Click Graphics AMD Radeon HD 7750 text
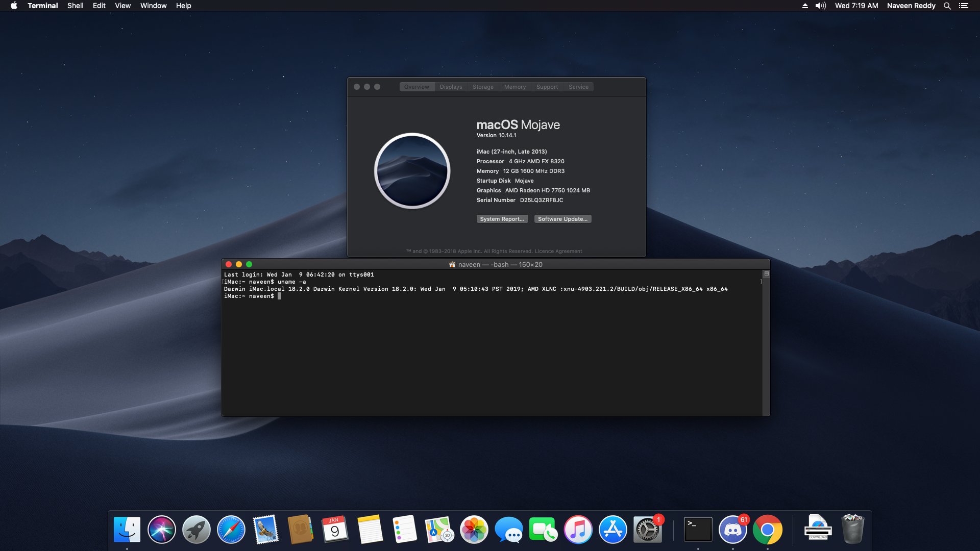 533,190
